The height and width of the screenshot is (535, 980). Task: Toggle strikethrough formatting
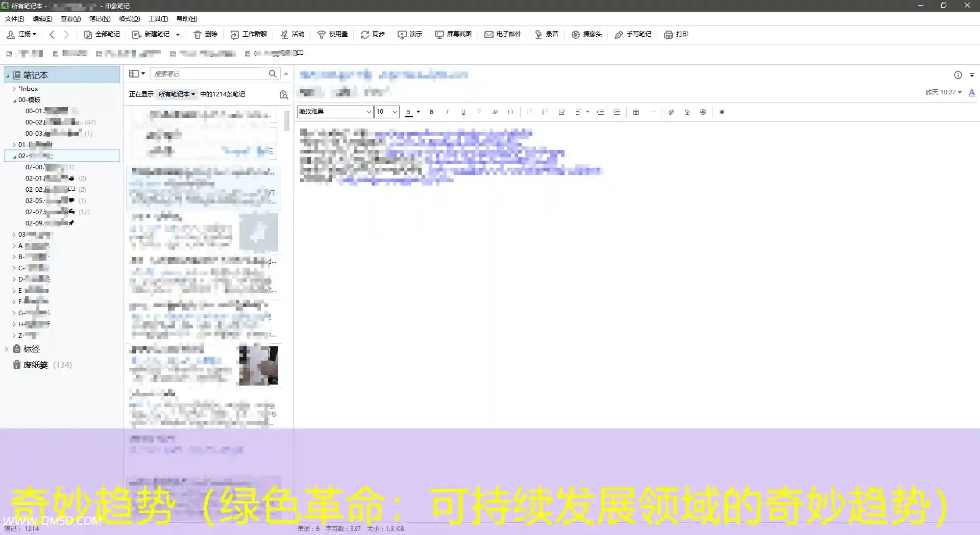pos(479,112)
